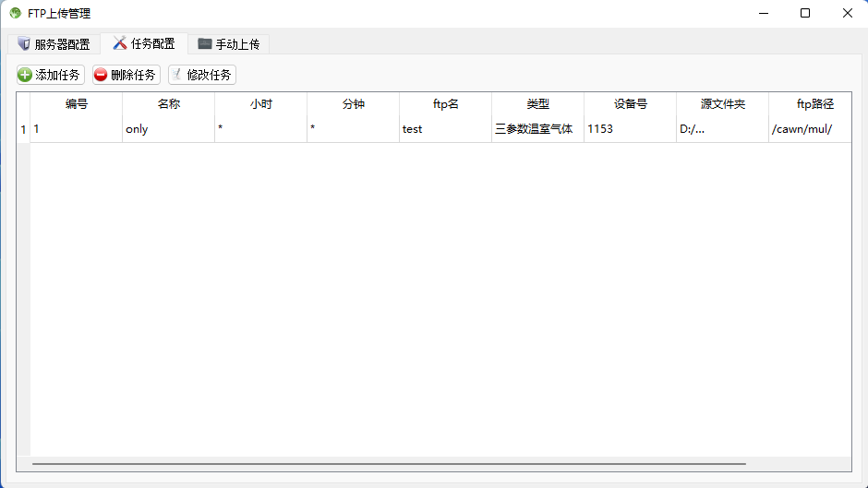Click the ftp路径 column header

[x=811, y=104]
